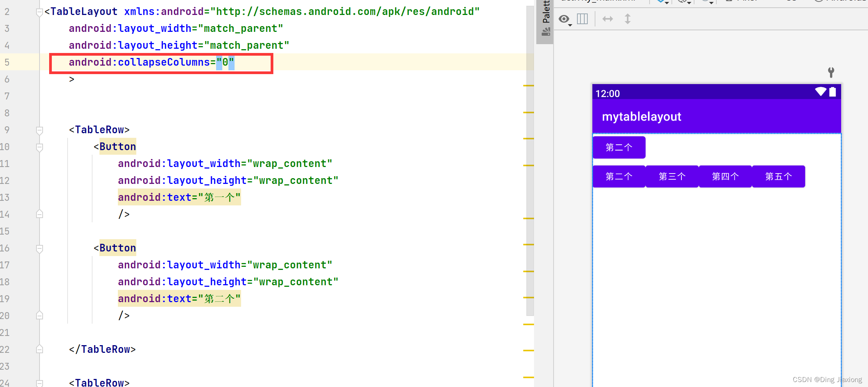Click line number 5 in the gutter
The width and height of the screenshot is (868, 387).
click(7, 62)
